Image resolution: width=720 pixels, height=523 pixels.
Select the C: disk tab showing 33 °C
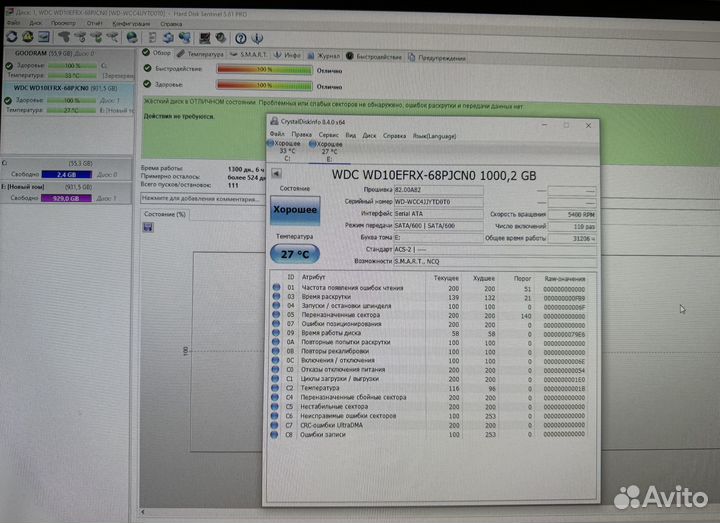pyautogui.click(x=285, y=151)
